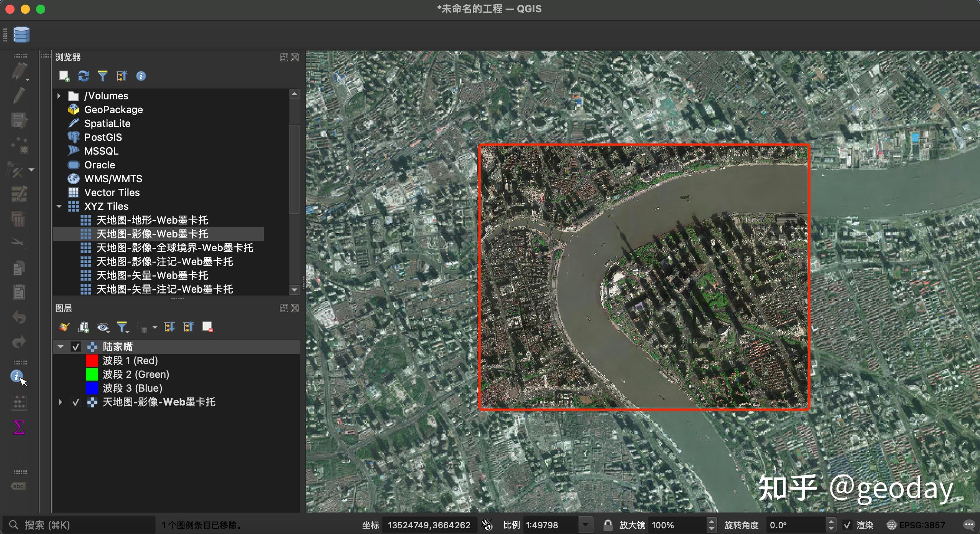Select Vector Tiles in Browser

tap(112, 193)
